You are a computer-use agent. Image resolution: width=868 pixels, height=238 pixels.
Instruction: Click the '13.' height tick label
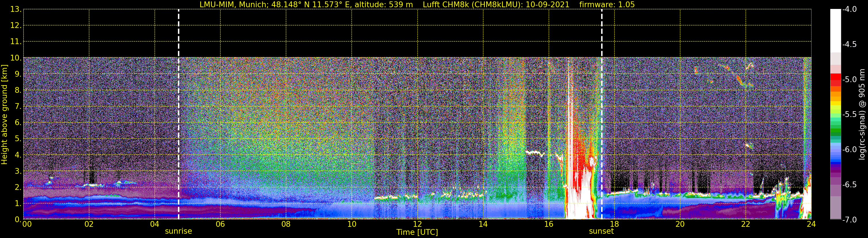(x=16, y=10)
